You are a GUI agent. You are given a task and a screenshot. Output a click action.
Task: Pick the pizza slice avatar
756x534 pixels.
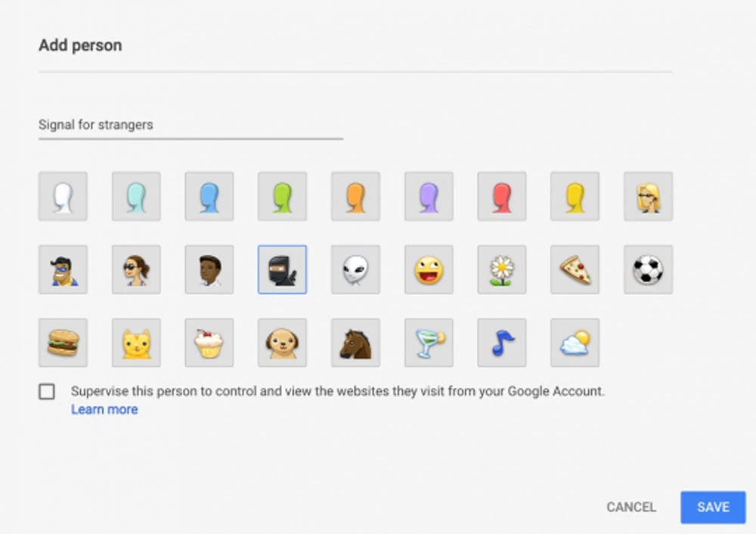tap(575, 269)
